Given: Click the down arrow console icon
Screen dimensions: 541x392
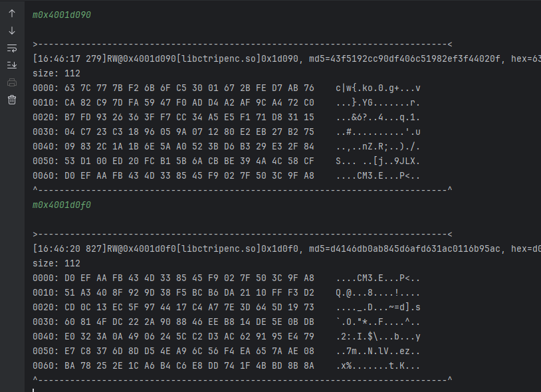Looking at the screenshot, I should (12, 31).
